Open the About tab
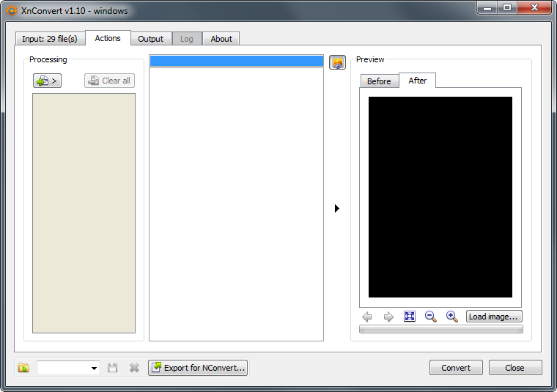Image resolution: width=557 pixels, height=392 pixels. point(221,39)
